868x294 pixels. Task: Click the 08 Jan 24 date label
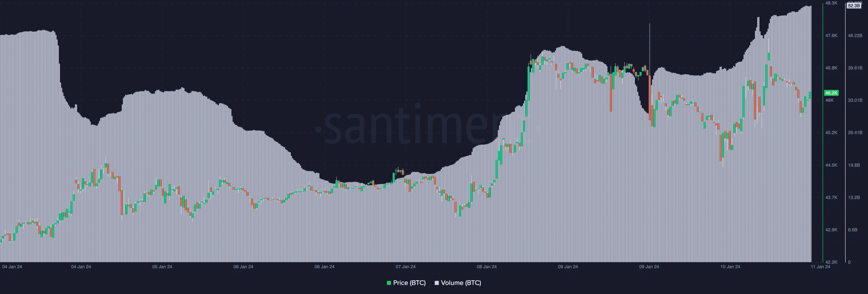(x=487, y=267)
